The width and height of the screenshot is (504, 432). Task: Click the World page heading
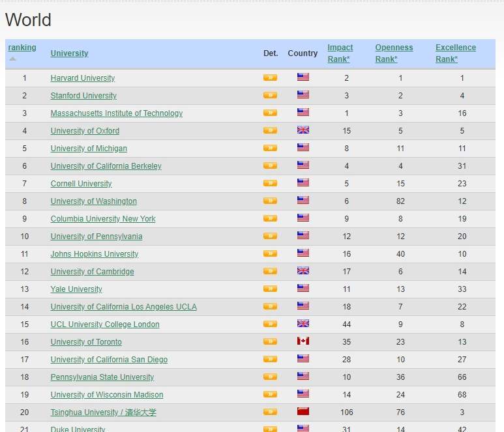click(28, 20)
